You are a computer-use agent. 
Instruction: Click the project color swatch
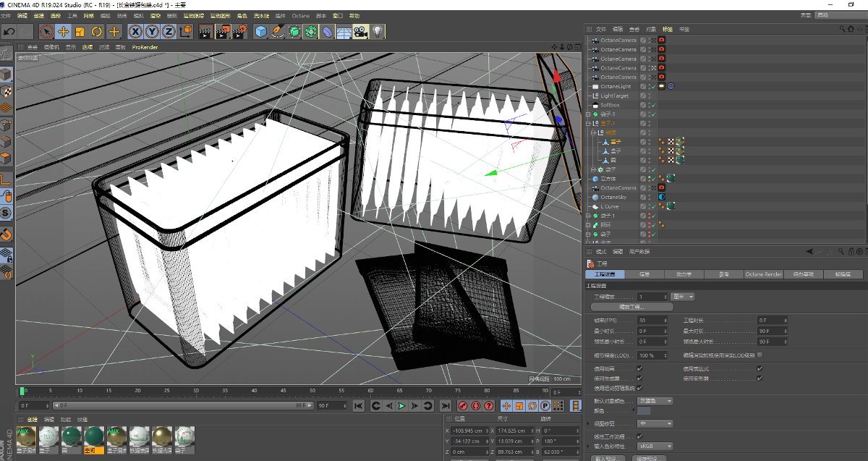click(x=644, y=411)
